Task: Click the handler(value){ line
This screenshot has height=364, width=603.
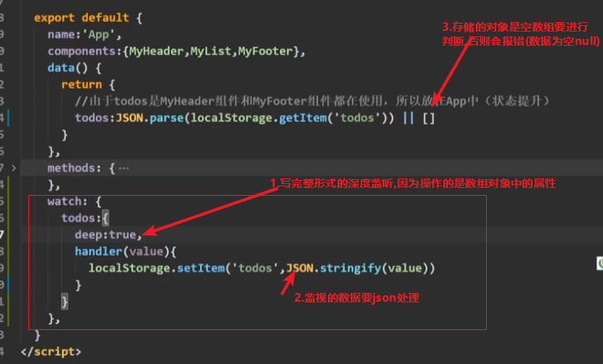Action: coord(126,251)
